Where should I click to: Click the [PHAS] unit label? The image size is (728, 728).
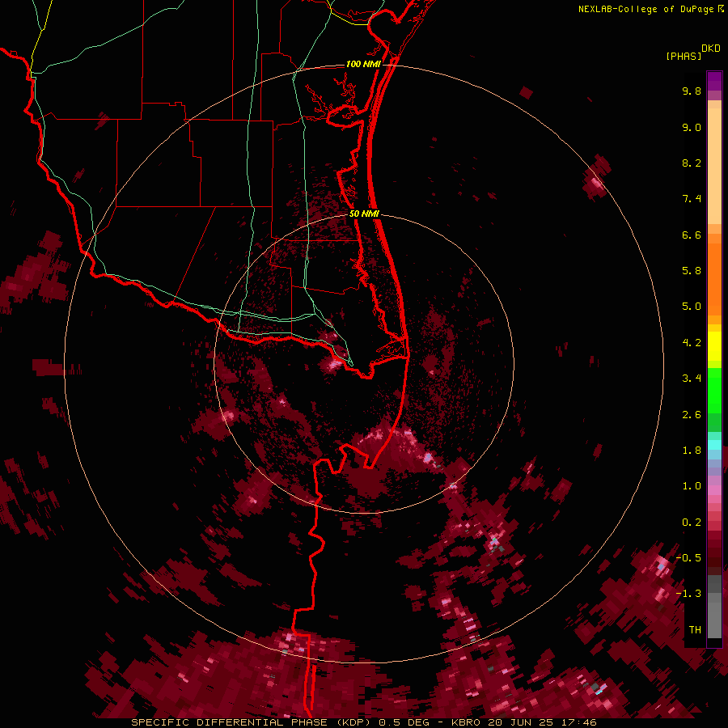684,56
